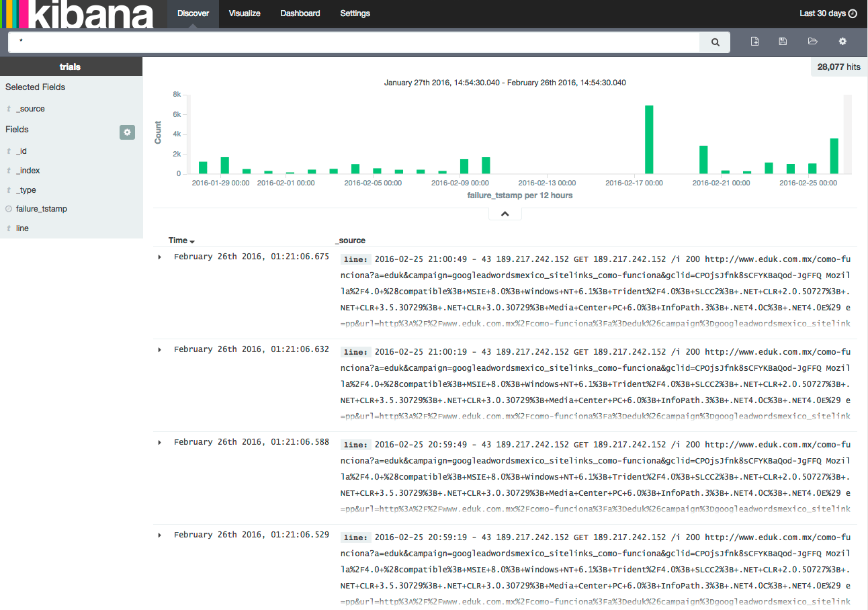
Task: Expand the row with time 01:21:06.632
Action: click(x=159, y=349)
